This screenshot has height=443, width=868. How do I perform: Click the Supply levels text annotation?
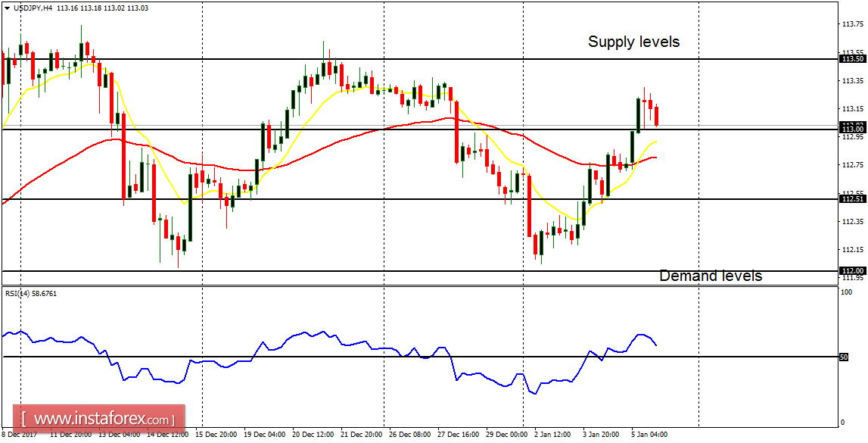click(x=634, y=42)
